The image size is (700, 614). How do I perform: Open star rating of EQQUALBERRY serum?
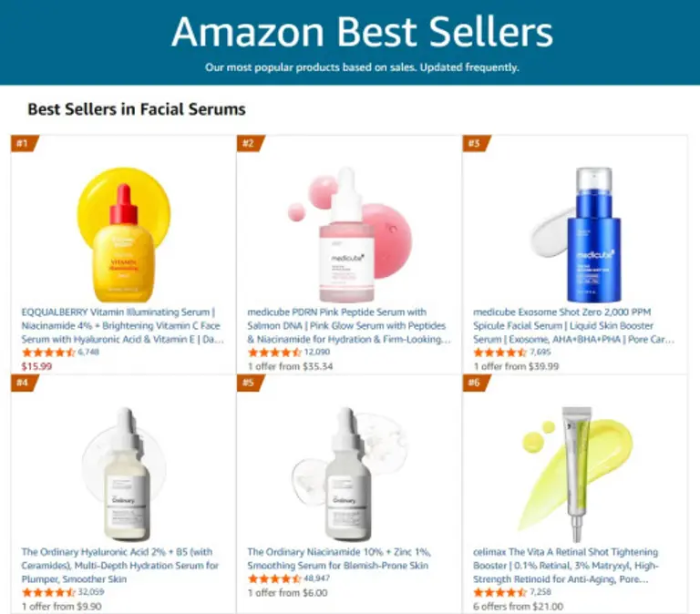(48, 352)
